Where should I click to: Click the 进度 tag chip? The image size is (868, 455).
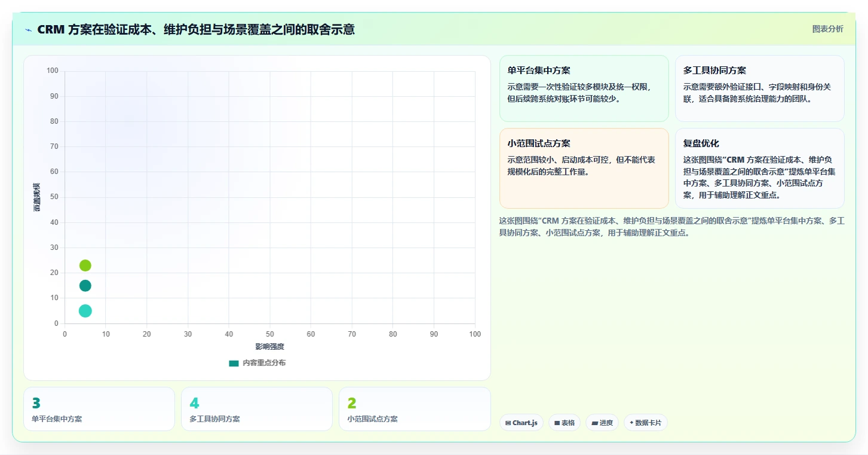602,423
